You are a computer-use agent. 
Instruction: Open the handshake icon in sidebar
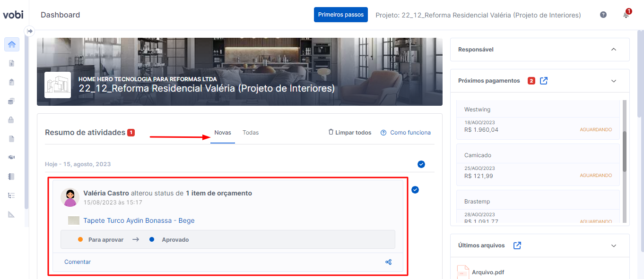click(12, 158)
